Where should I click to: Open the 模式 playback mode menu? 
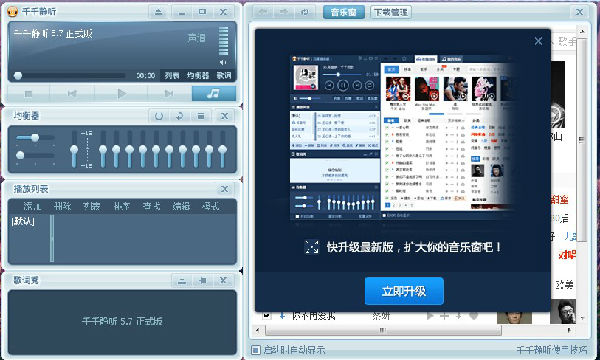click(210, 207)
